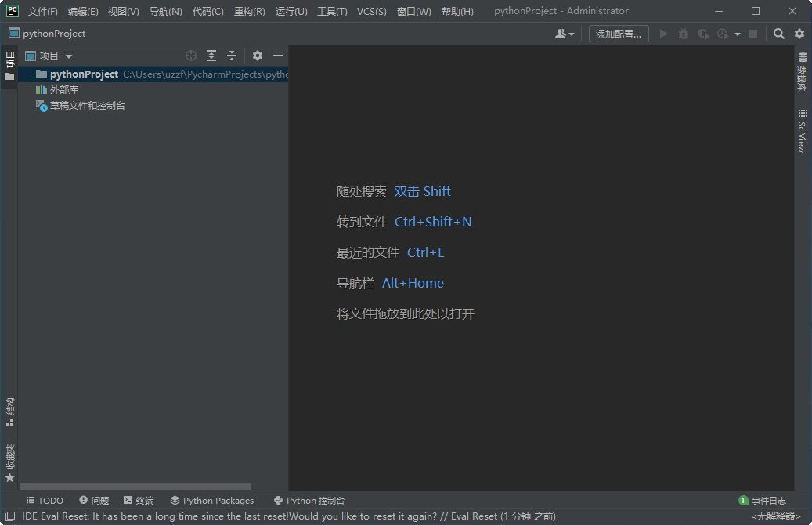Click the project path text C:\Users\uzzf
Viewport: 812px width, 525px height.
click(206, 74)
